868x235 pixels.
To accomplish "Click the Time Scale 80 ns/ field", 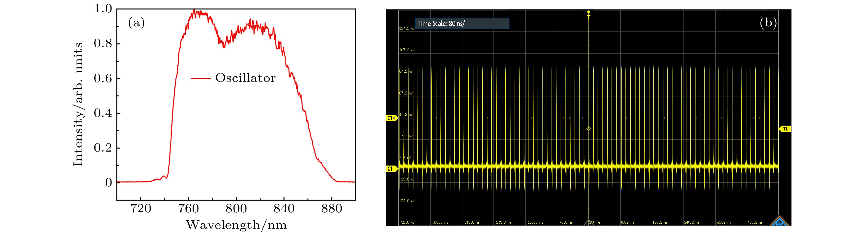I will point(462,24).
